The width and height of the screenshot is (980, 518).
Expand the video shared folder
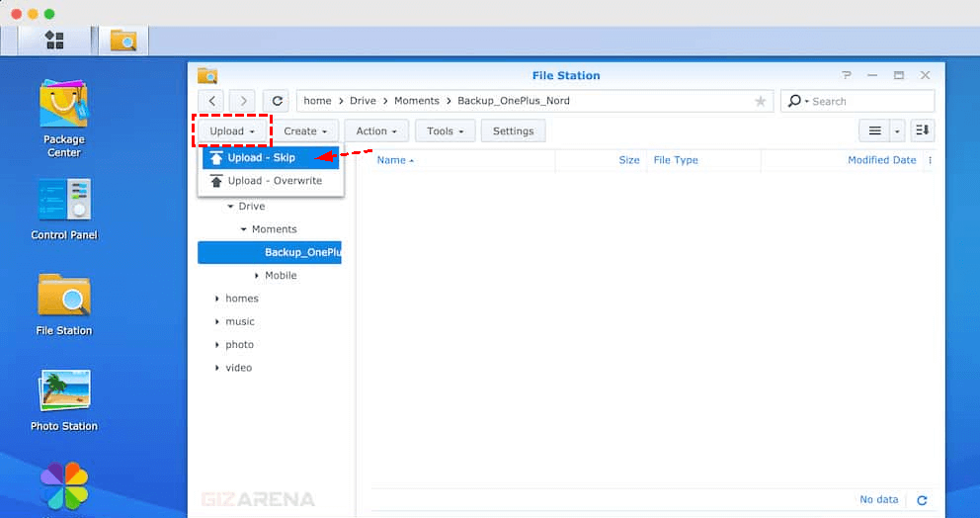pos(217,369)
